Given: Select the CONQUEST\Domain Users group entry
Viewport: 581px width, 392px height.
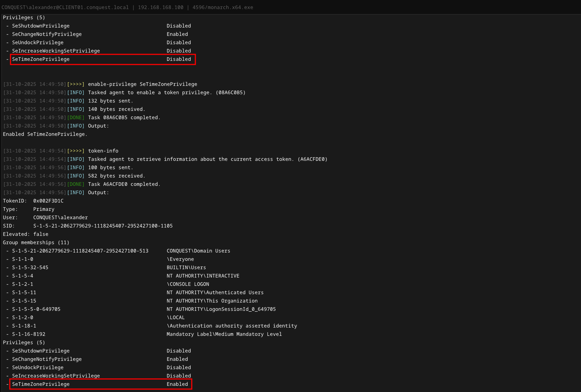Looking at the screenshot, I should pyautogui.click(x=198, y=251).
